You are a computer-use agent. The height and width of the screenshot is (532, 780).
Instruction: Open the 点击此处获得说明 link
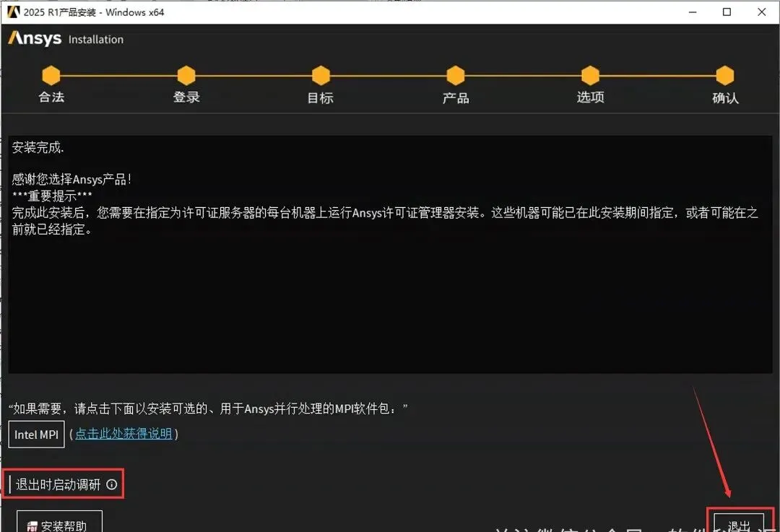[x=123, y=434]
